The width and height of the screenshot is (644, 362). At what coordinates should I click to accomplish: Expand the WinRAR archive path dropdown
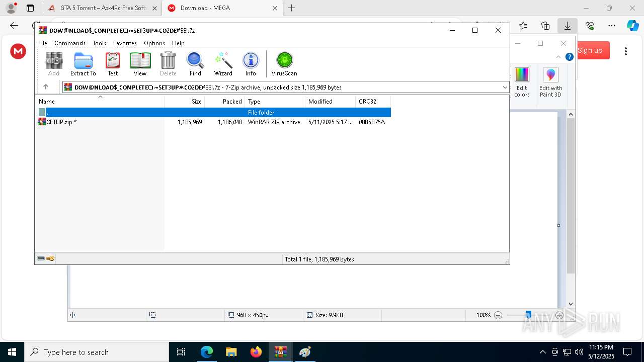(505, 87)
